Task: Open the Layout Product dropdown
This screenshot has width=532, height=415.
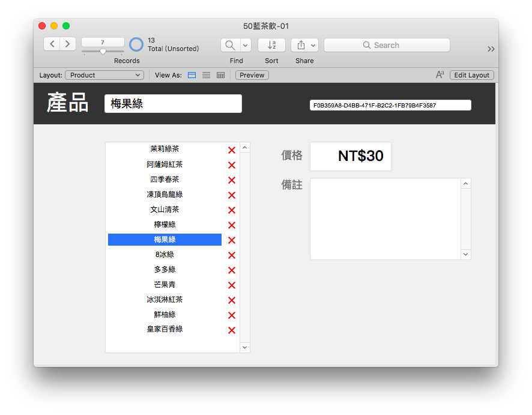Action: [104, 75]
